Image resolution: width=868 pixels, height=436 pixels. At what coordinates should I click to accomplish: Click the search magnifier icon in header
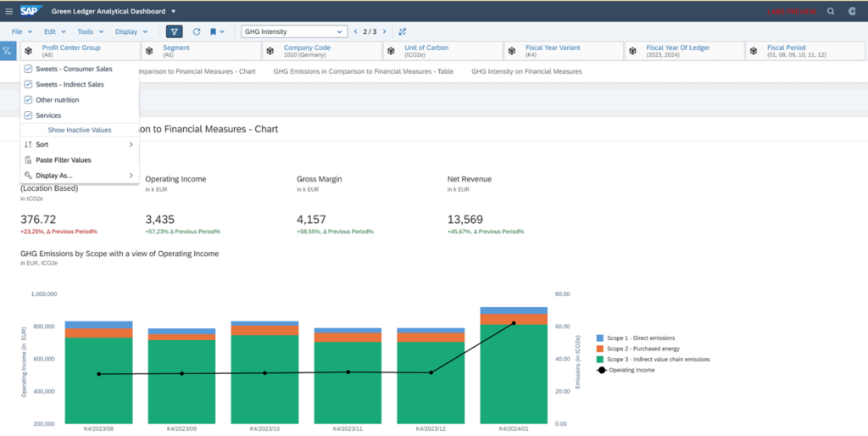point(830,12)
